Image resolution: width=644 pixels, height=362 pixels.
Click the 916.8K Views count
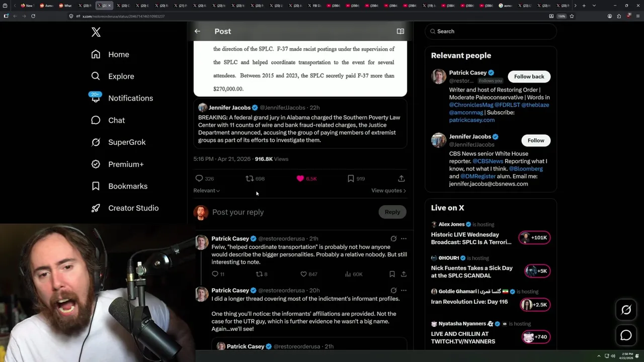click(272, 159)
